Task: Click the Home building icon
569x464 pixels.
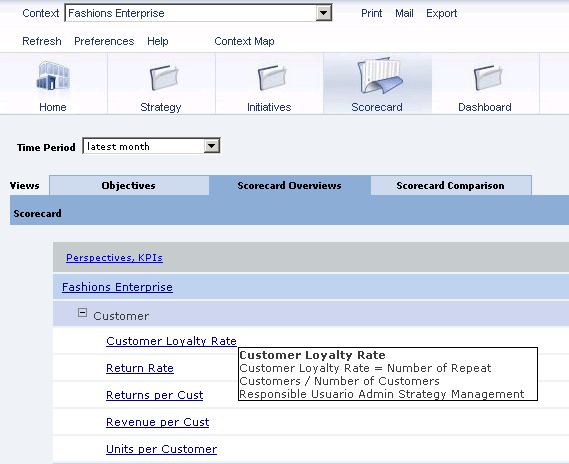Action: click(53, 76)
